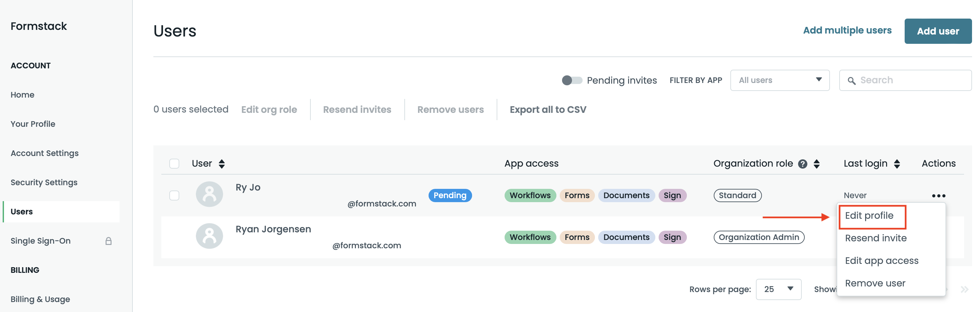The width and height of the screenshot is (980, 312).
Task: Click the Add multiple users link
Action: [847, 31]
